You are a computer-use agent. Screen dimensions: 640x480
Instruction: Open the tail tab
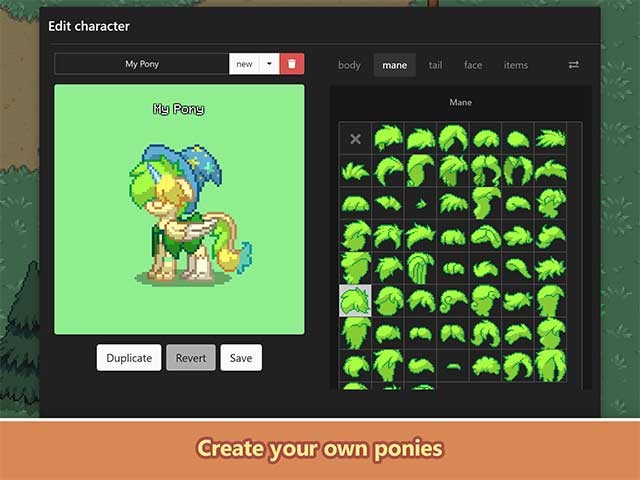click(x=435, y=65)
